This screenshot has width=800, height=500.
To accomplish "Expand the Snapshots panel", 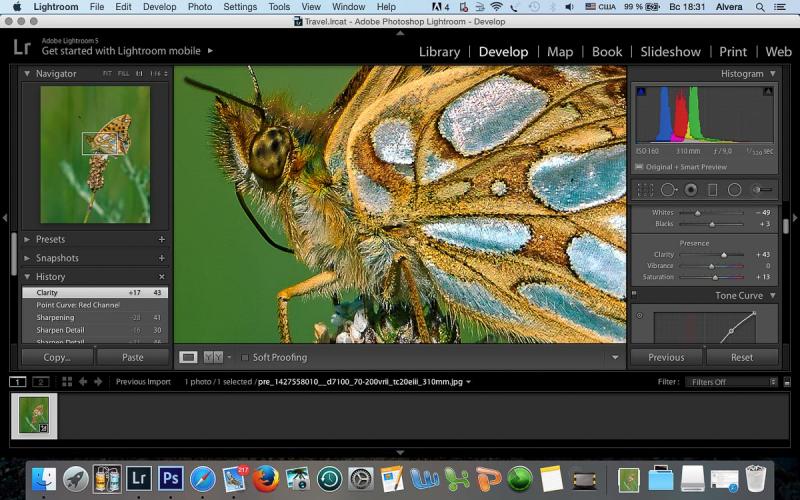I will click(x=27, y=258).
